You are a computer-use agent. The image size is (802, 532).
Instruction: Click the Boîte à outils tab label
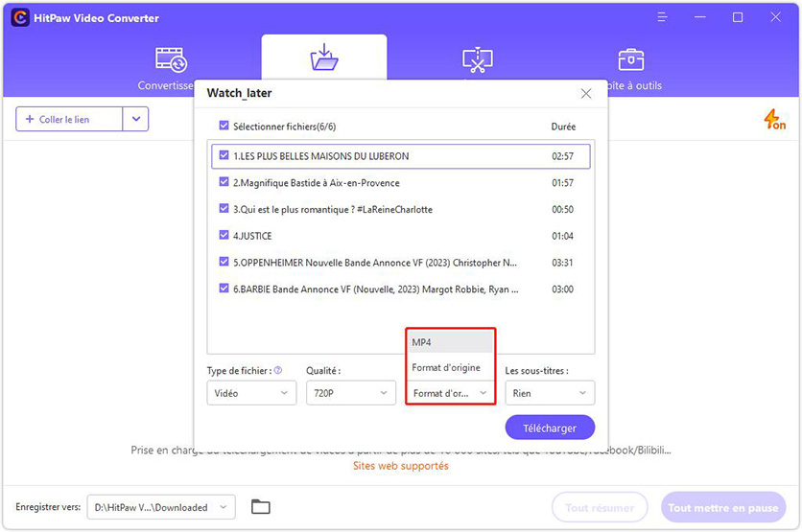tap(634, 85)
